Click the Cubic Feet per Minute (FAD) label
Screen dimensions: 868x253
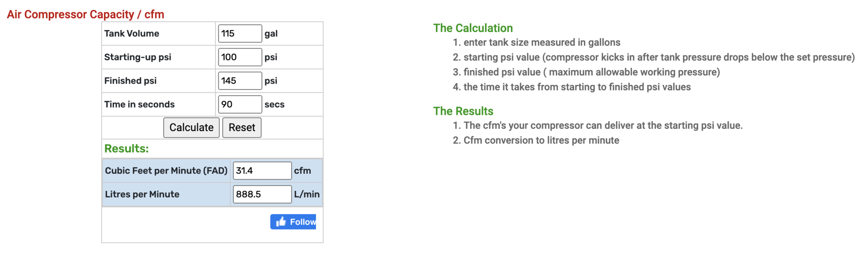pos(166,171)
